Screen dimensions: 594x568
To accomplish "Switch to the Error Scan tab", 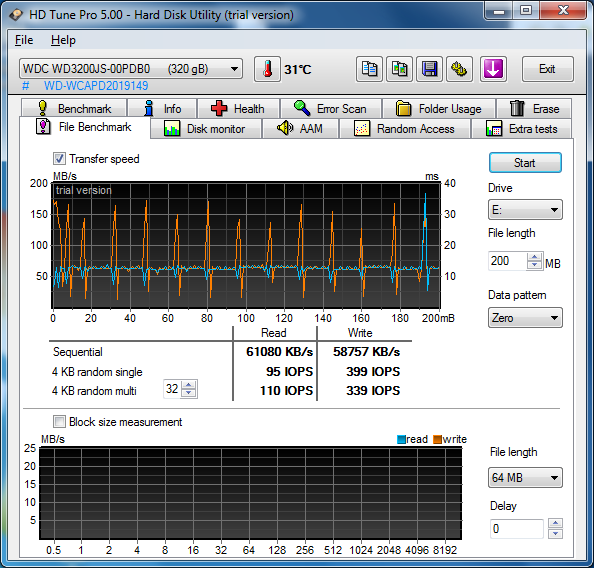I will click(331, 108).
